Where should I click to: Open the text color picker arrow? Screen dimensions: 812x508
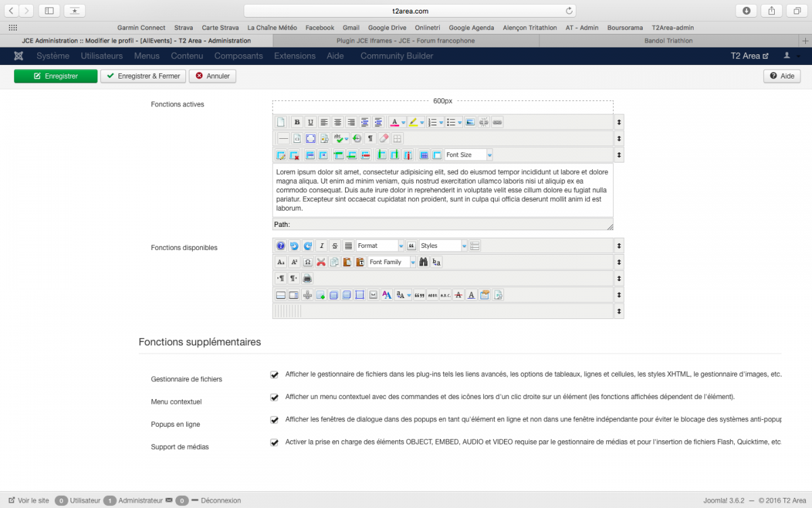[x=403, y=122]
